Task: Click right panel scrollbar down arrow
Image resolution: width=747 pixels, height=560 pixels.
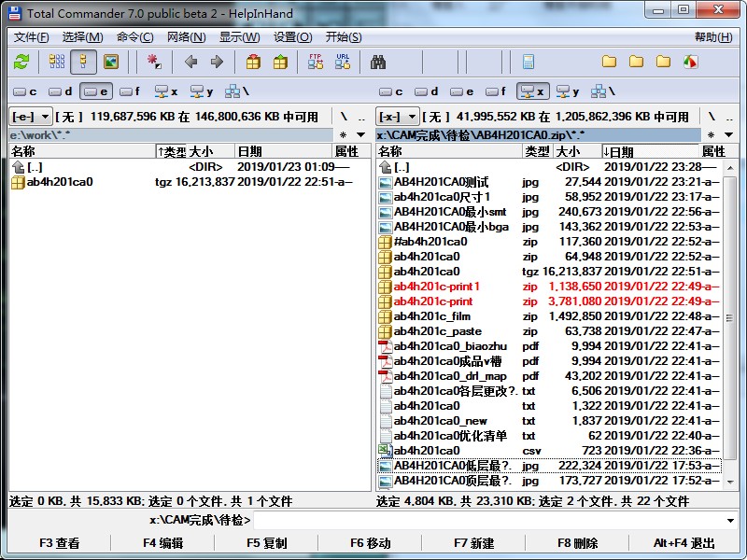Action: tap(730, 483)
